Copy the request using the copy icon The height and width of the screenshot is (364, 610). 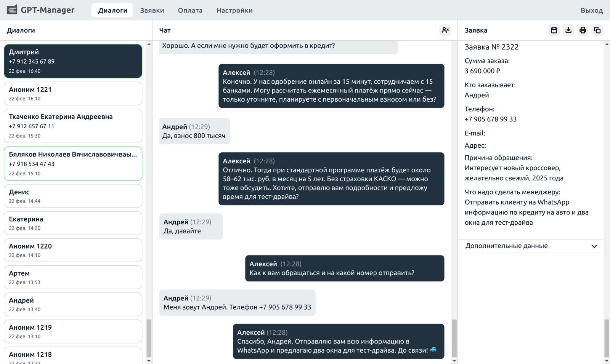[597, 30]
